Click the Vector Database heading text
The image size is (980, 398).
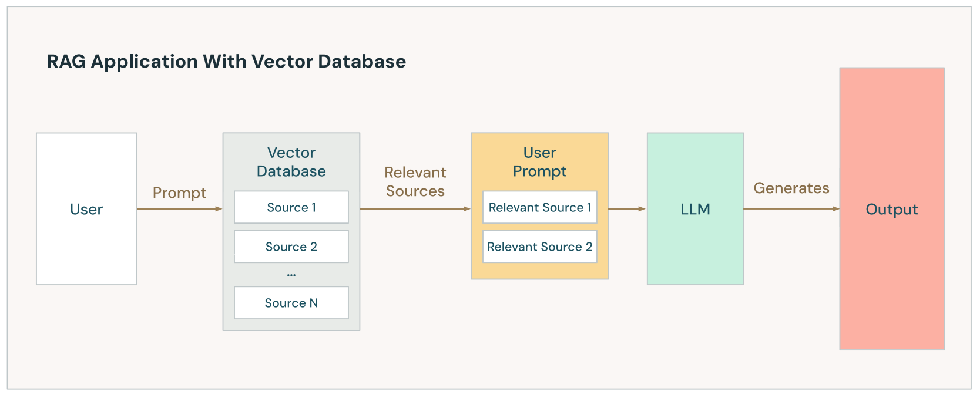pos(291,162)
